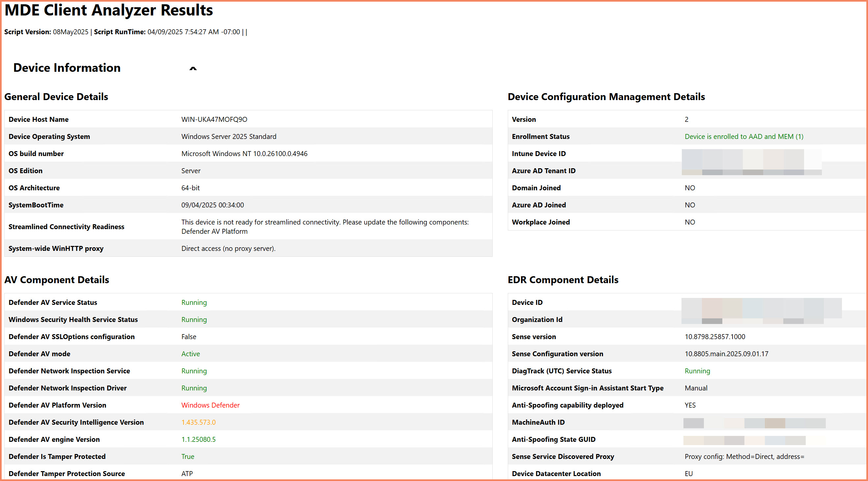Click MDE Client Analyzer Results title

click(108, 11)
